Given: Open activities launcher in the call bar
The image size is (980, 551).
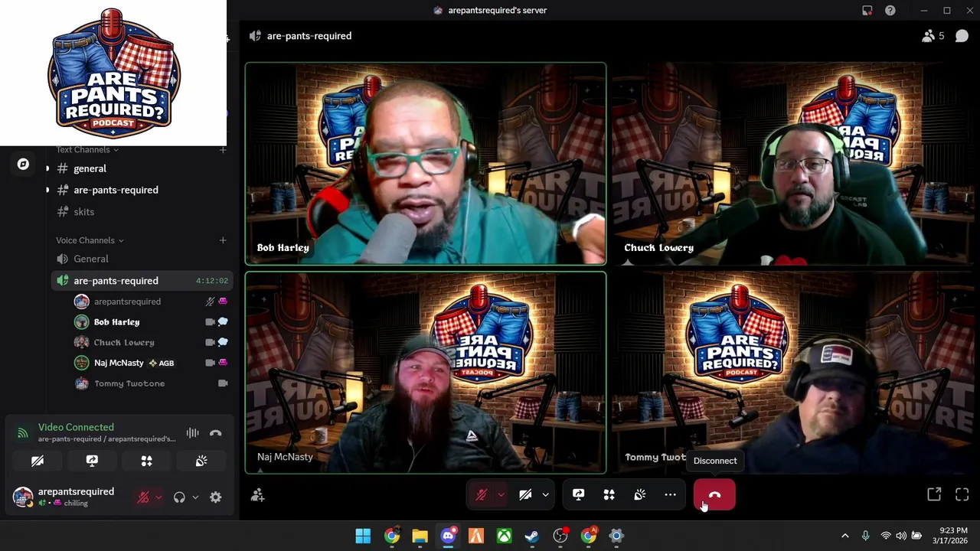Looking at the screenshot, I should click(609, 495).
